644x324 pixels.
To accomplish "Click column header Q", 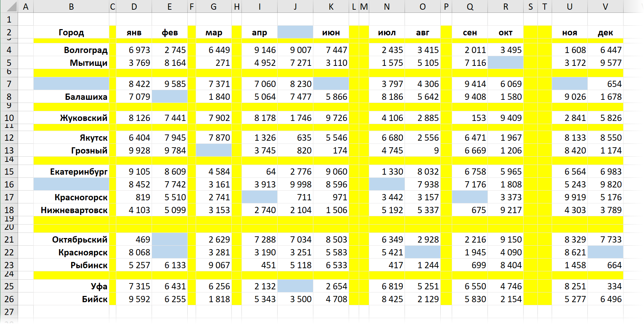I will tap(470, 7).
